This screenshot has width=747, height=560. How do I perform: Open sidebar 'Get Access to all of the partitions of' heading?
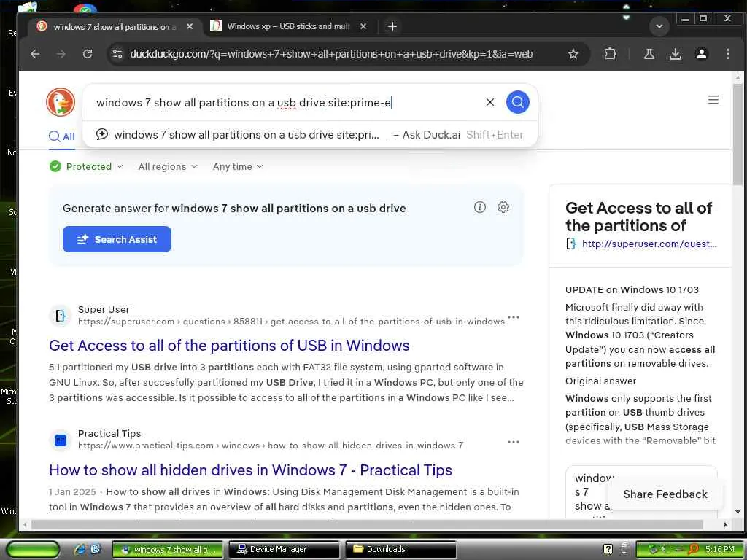pyautogui.click(x=638, y=217)
